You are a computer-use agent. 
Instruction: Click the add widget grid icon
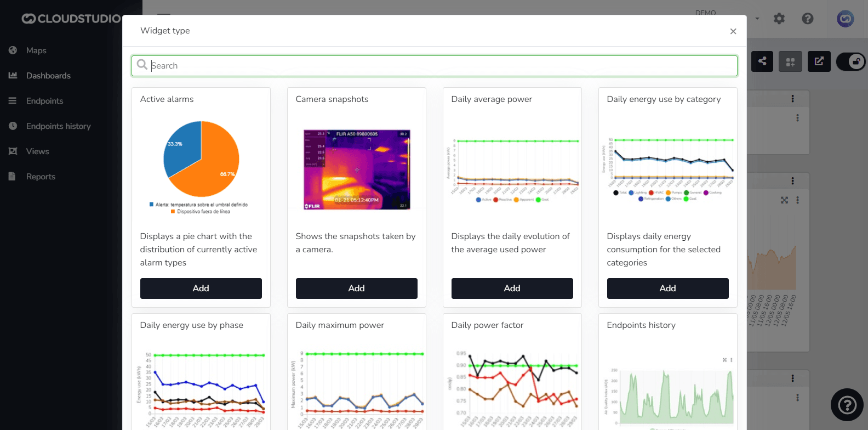[x=790, y=62]
